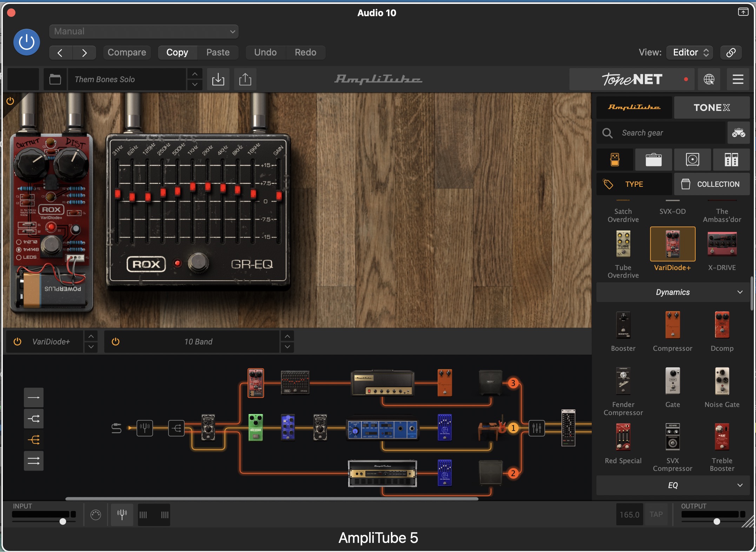
Task: Open the tuner icon in bottom bar
Action: pos(122,515)
